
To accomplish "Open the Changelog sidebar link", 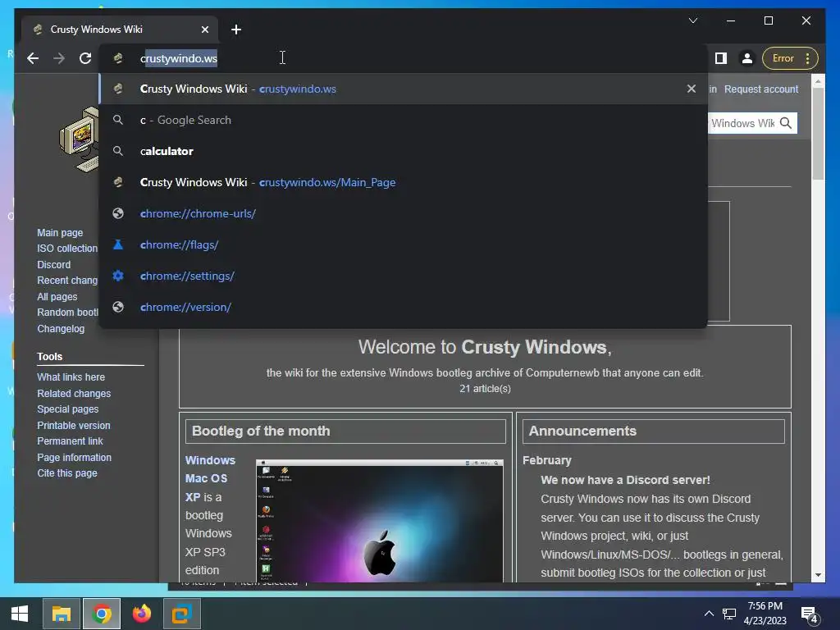I will [61, 328].
